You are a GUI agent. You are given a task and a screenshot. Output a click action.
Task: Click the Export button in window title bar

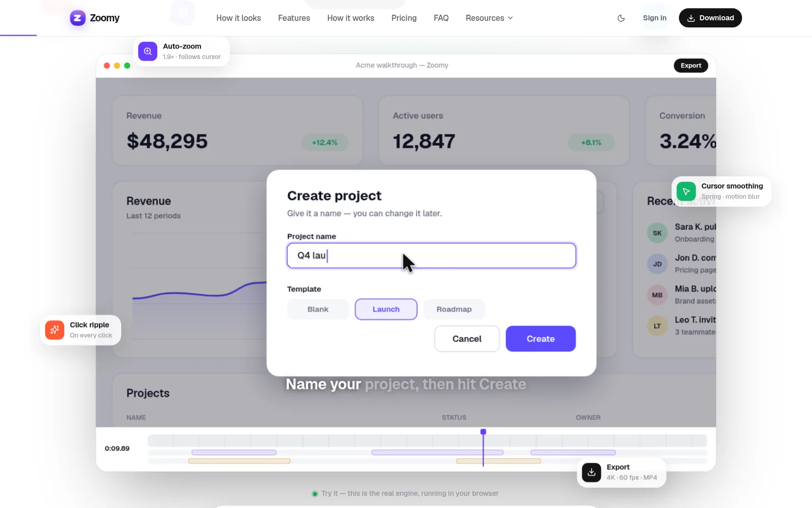tap(691, 66)
